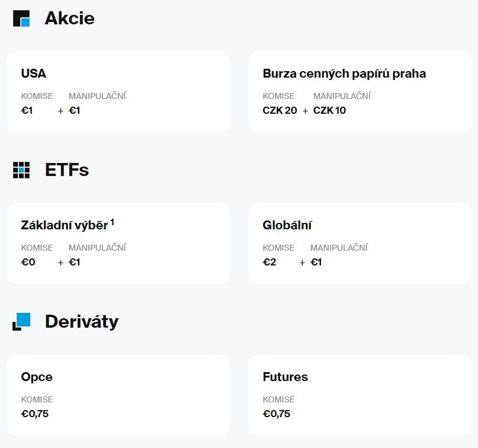Select the Globální ETF card
This screenshot has height=448, width=478.
pos(360,244)
